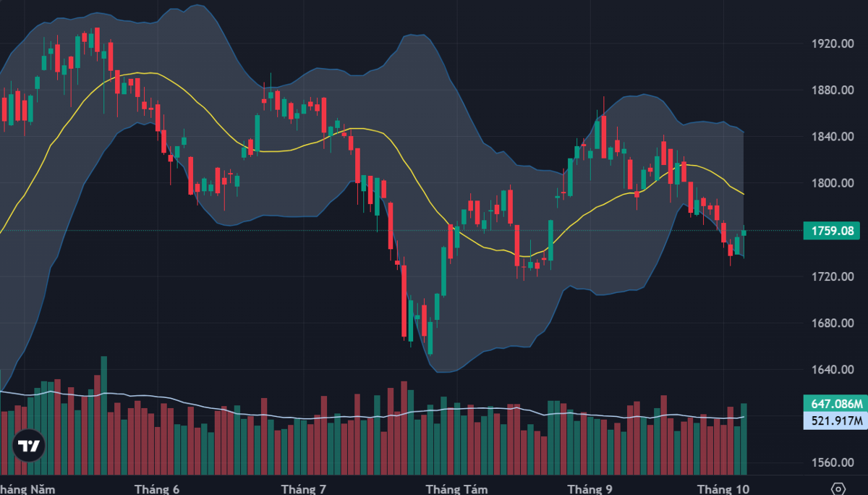This screenshot has width=868, height=495.
Task: Select the latest green candlestick
Action: point(744,232)
